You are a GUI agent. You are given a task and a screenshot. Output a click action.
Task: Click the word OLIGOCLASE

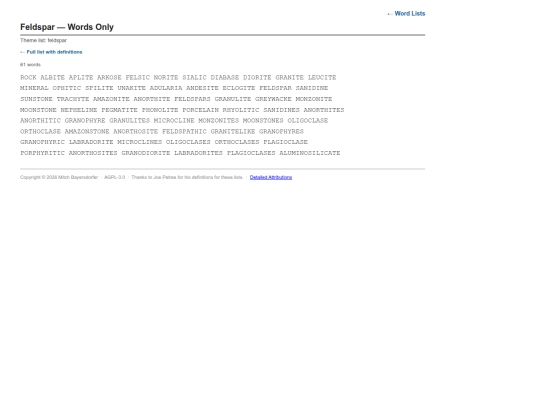click(x=308, y=121)
